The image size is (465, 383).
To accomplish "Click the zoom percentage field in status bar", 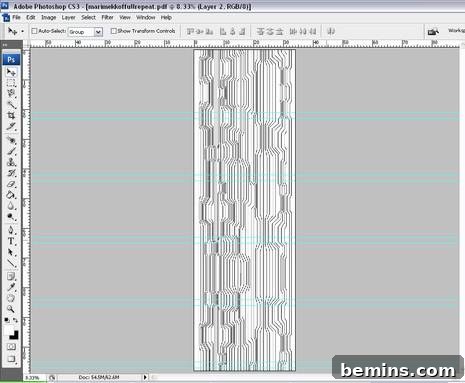I will tap(33, 378).
